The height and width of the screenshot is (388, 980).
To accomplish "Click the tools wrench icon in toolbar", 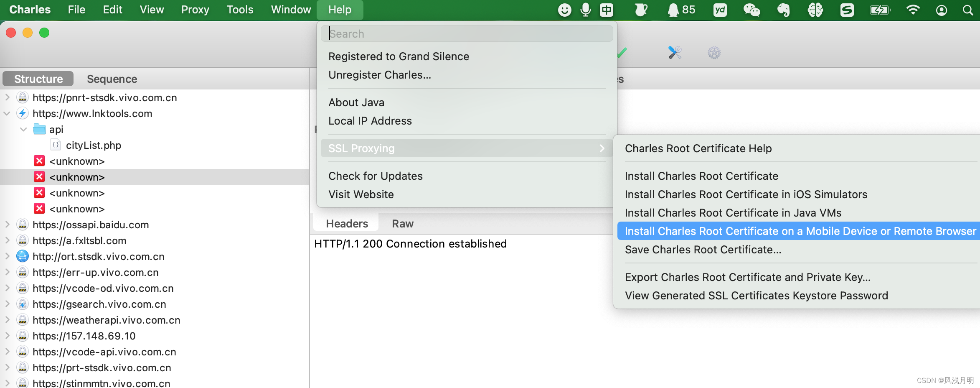I will click(x=675, y=53).
